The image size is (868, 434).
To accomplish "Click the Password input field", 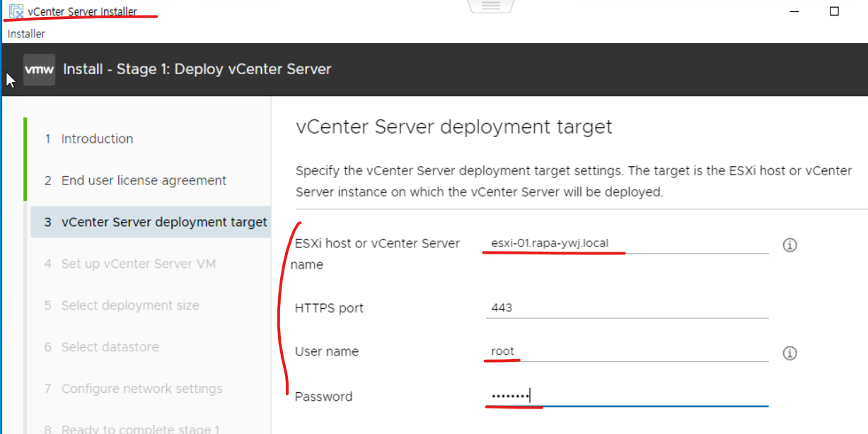I will point(627,397).
